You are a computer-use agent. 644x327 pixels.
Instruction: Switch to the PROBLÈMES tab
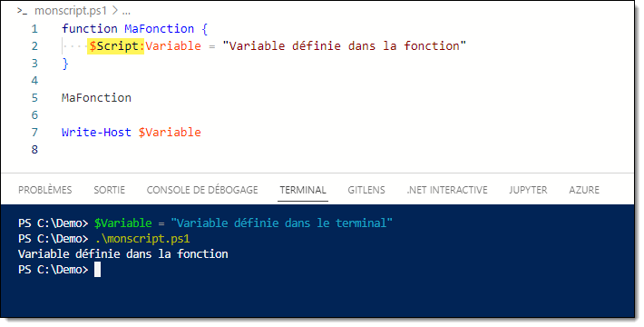click(45, 190)
